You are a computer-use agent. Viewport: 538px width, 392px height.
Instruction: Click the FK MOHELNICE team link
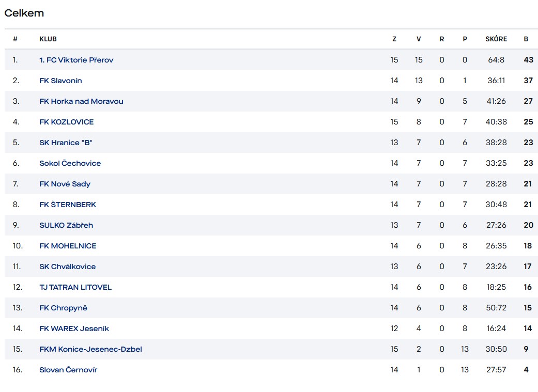(68, 246)
